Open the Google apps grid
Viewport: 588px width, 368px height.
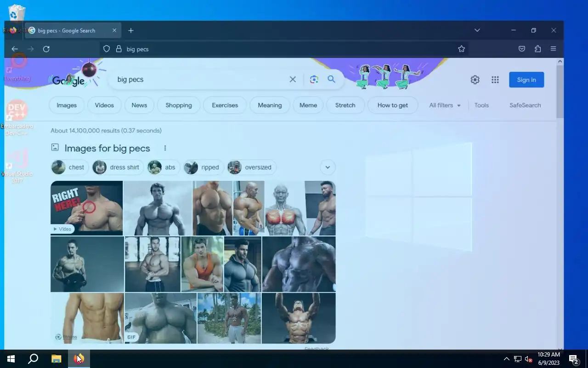[495, 80]
